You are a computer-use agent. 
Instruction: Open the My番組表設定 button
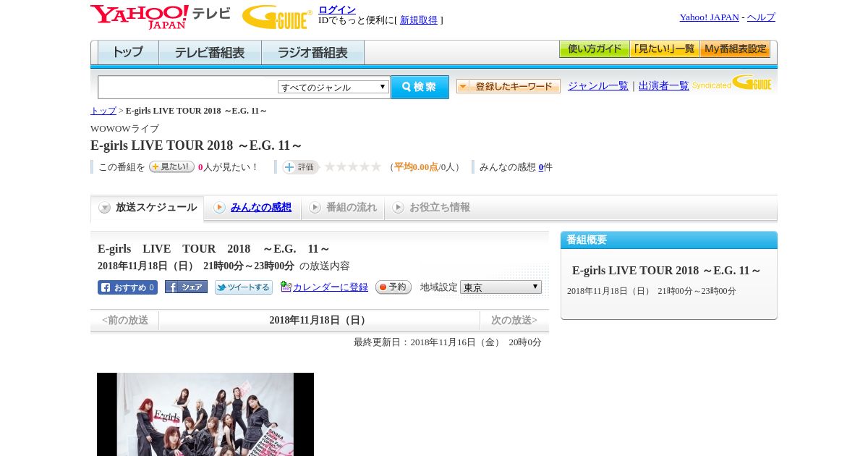point(735,49)
